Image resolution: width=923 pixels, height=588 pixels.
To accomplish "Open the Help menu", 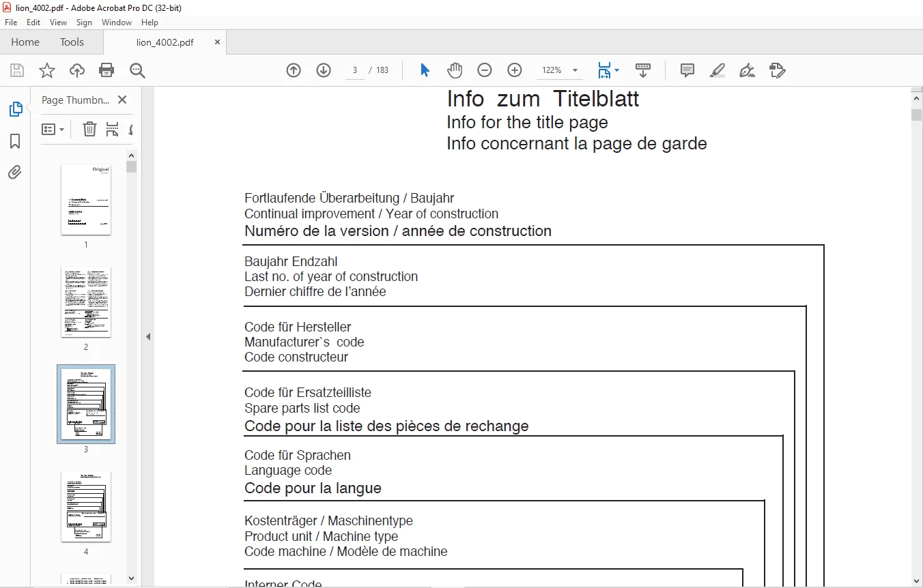I will pyautogui.click(x=150, y=23).
